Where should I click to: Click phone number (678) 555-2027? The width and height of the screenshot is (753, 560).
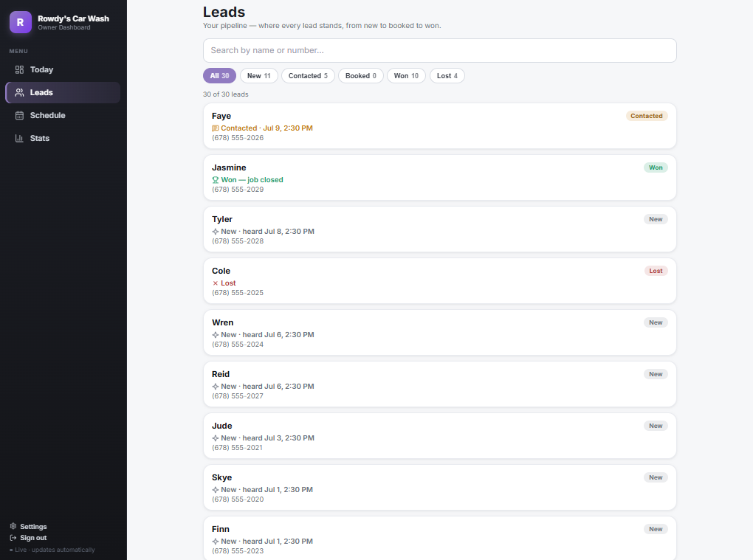tap(238, 396)
